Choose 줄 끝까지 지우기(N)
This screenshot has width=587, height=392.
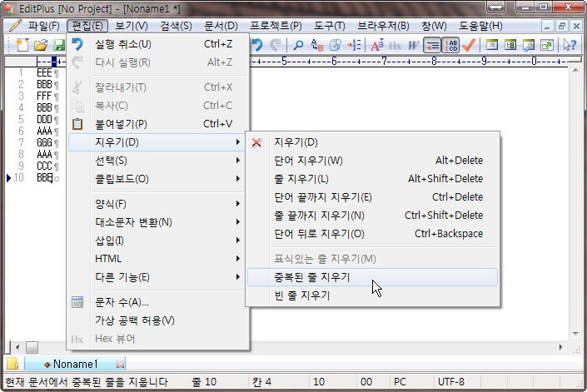click(x=372, y=216)
